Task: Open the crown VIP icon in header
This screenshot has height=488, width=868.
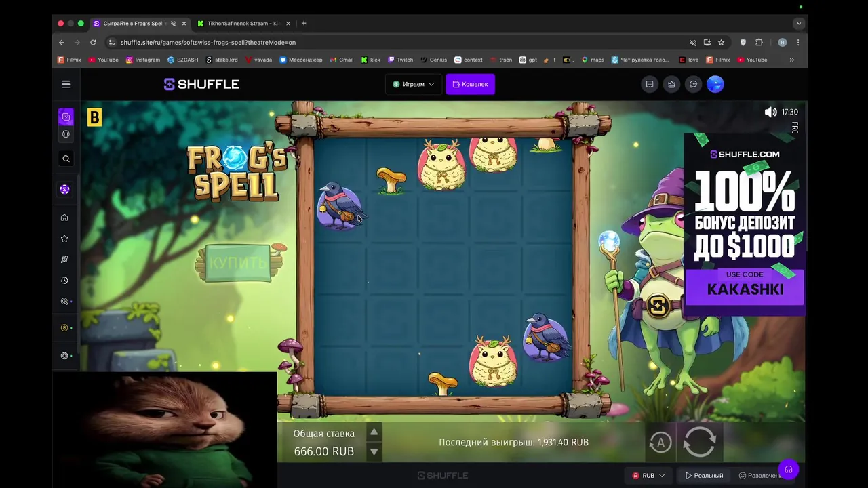Action: pyautogui.click(x=671, y=84)
